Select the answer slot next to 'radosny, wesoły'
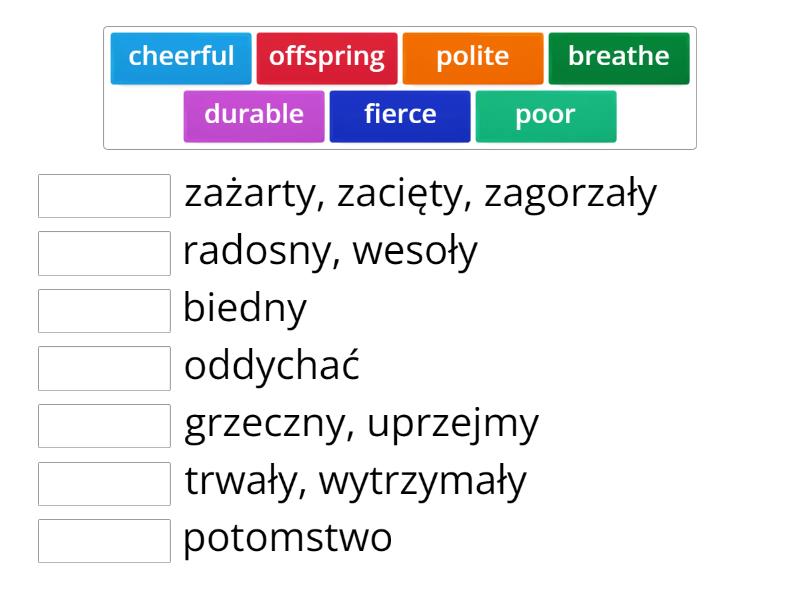The width and height of the screenshot is (800, 600). [104, 253]
